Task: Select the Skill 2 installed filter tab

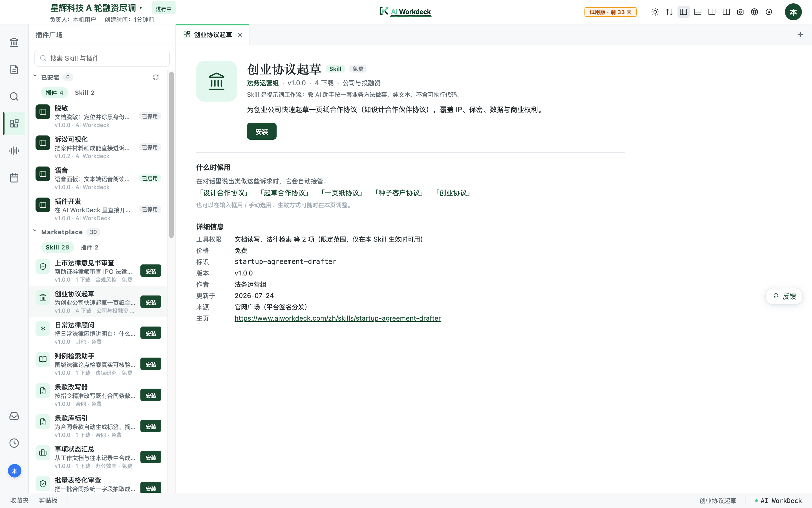Action: coord(85,93)
